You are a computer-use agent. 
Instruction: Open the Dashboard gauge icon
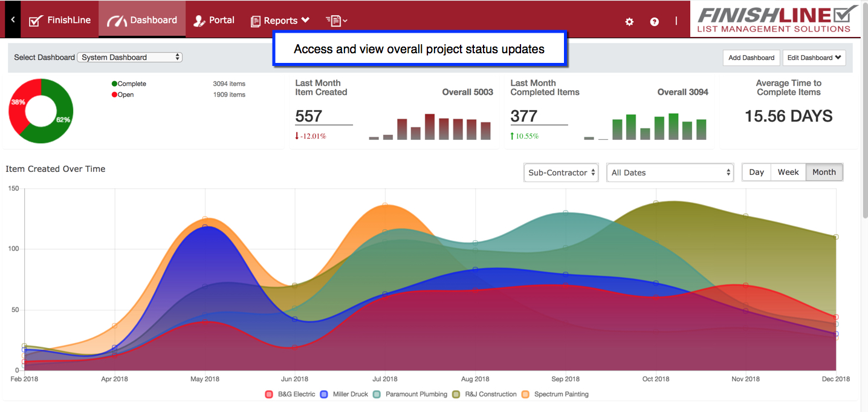tap(117, 19)
